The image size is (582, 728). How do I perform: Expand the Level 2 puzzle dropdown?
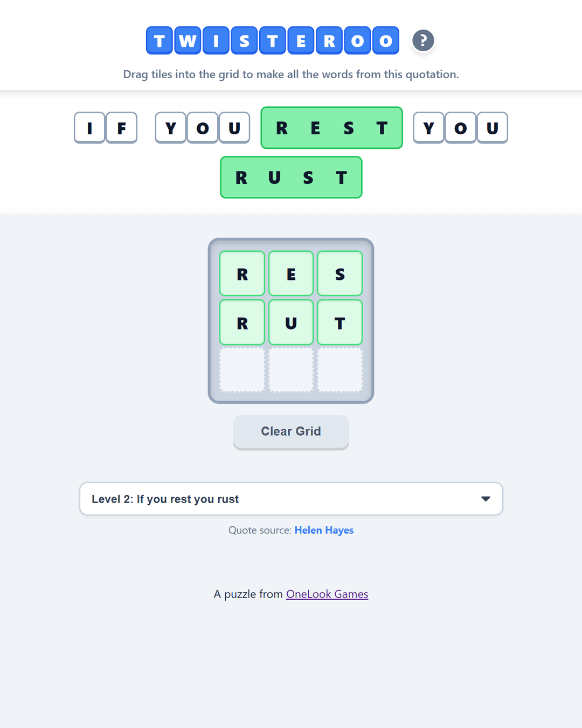click(x=291, y=499)
